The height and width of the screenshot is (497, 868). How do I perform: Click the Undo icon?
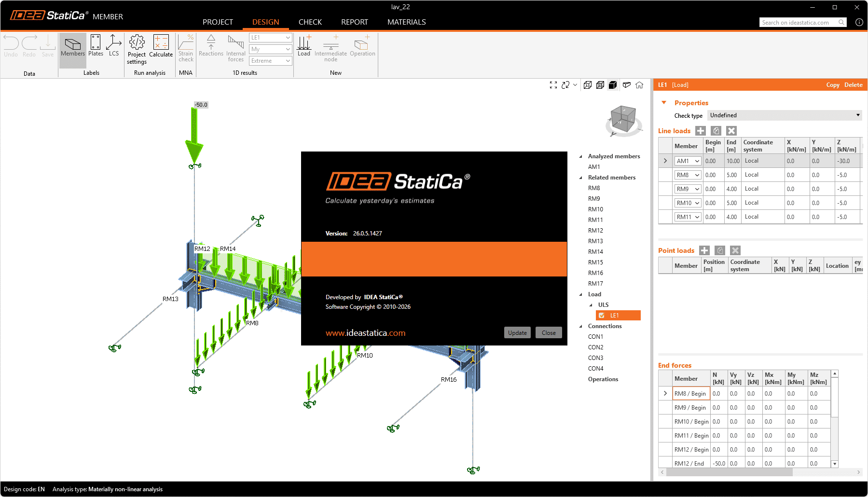pyautogui.click(x=11, y=46)
